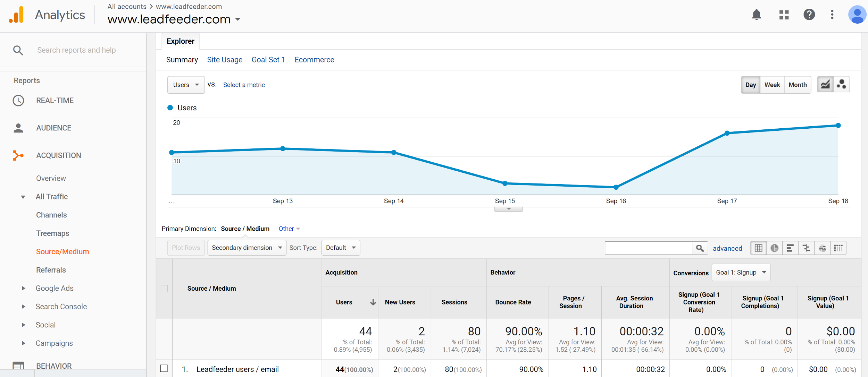Click the Audience person icon
This screenshot has height=377, width=868.
coord(18,128)
